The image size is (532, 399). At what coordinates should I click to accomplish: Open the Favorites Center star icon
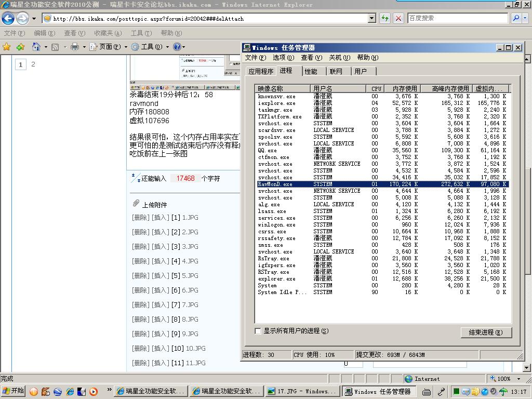point(7,47)
